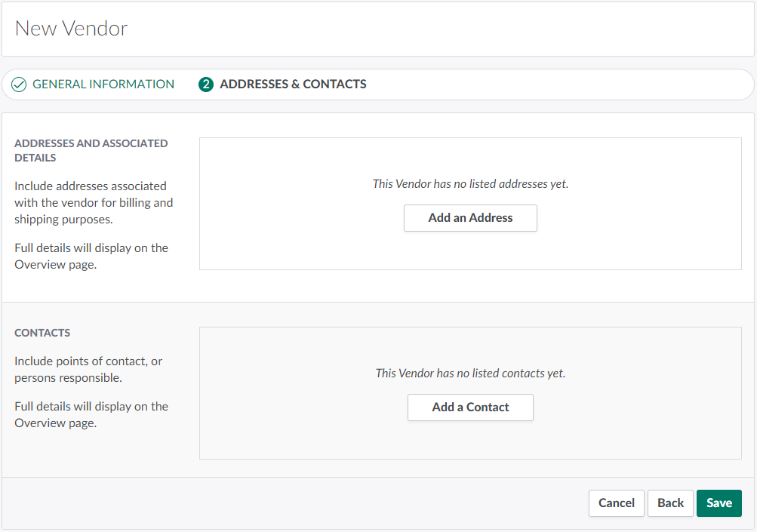Click the Overview page note under contacts
757x532 pixels.
pyautogui.click(x=91, y=414)
